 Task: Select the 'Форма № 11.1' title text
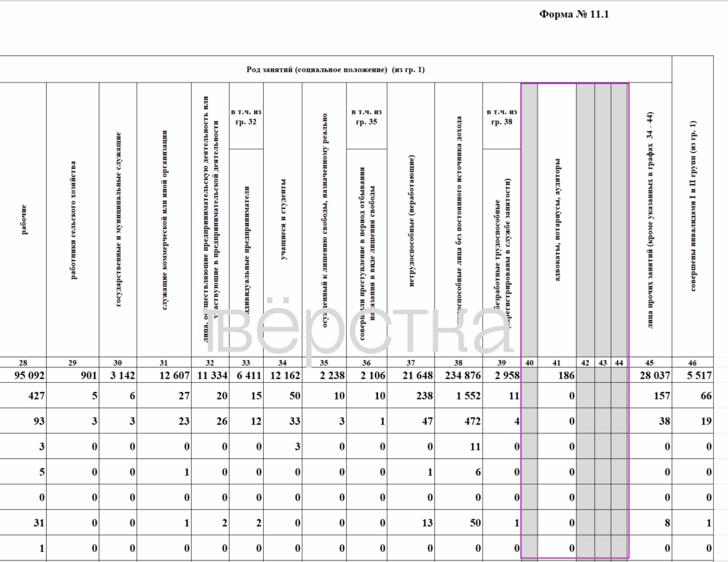[574, 14]
